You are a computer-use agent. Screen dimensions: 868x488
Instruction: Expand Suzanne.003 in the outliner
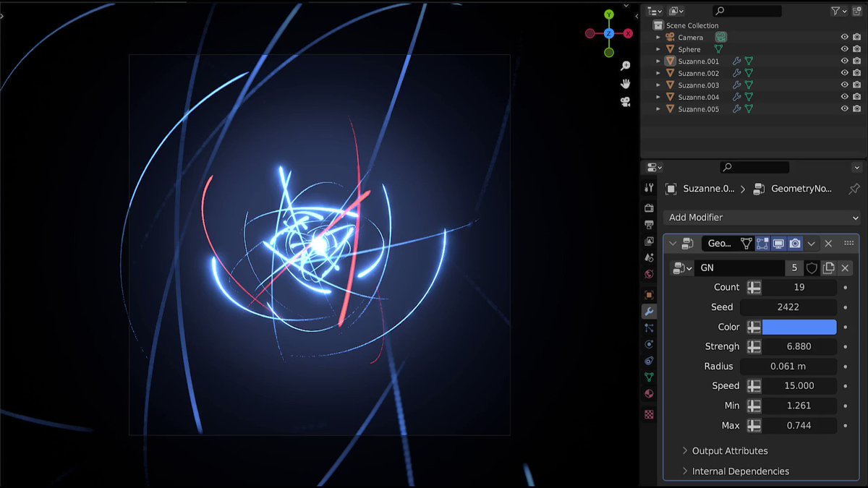(658, 85)
